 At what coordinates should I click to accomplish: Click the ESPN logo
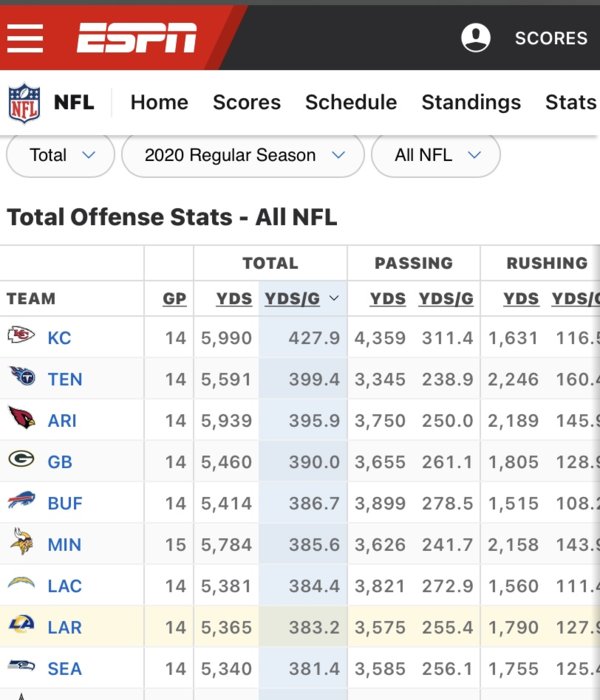[x=137, y=38]
